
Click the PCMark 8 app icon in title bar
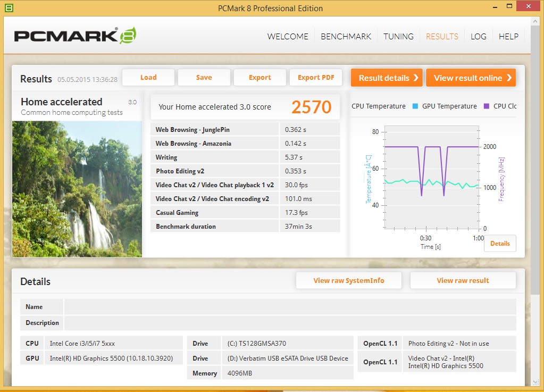point(9,7)
